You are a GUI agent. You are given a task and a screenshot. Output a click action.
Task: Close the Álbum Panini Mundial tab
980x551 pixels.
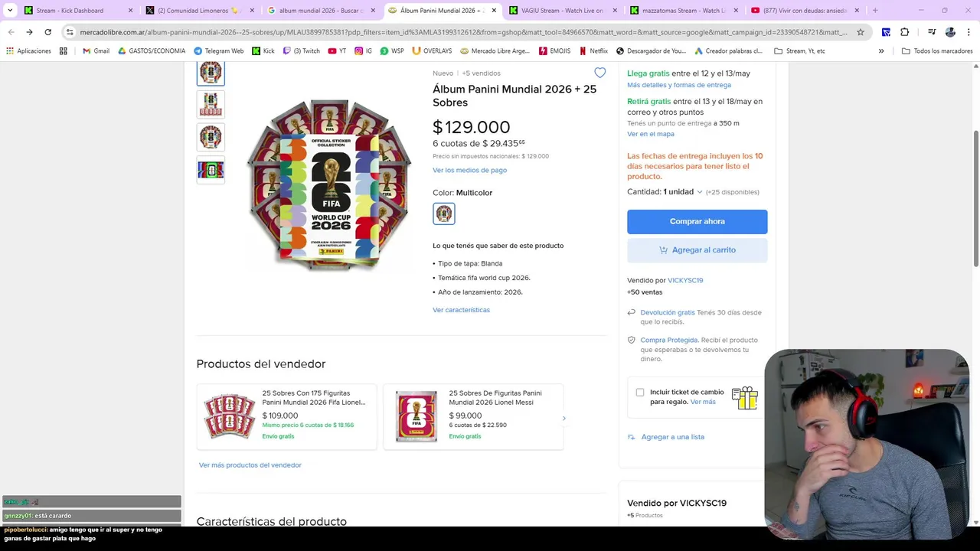493,11
